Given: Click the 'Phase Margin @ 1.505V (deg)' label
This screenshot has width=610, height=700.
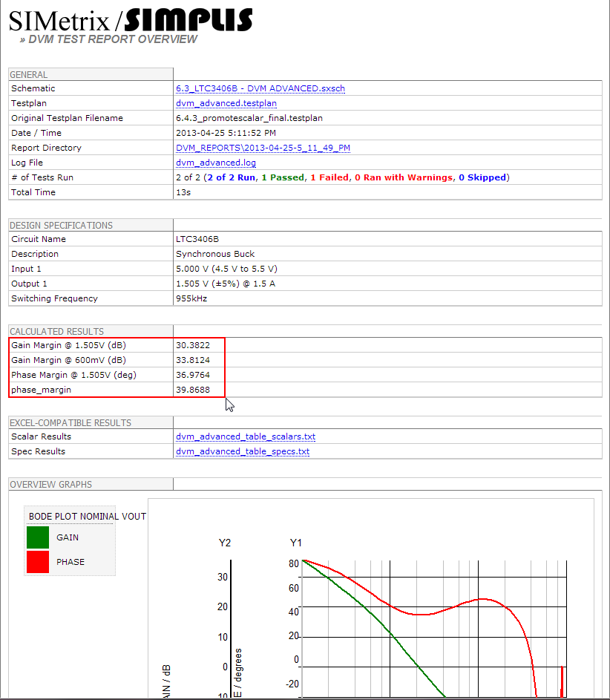Looking at the screenshot, I should (x=73, y=375).
